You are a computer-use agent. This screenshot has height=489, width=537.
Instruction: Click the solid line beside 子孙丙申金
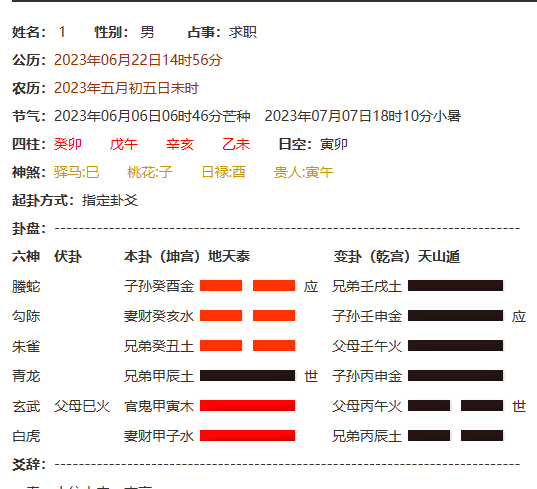click(455, 375)
